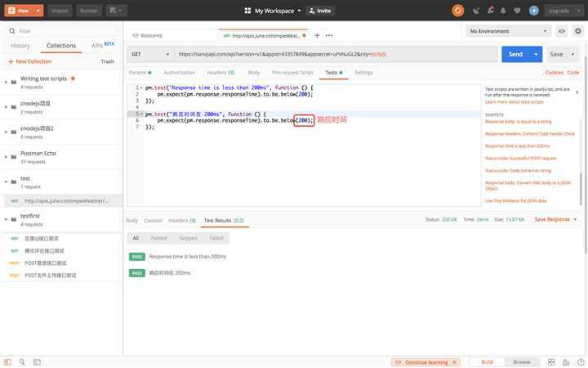Switch to the Params tab
588x368 pixels.
tap(140, 73)
